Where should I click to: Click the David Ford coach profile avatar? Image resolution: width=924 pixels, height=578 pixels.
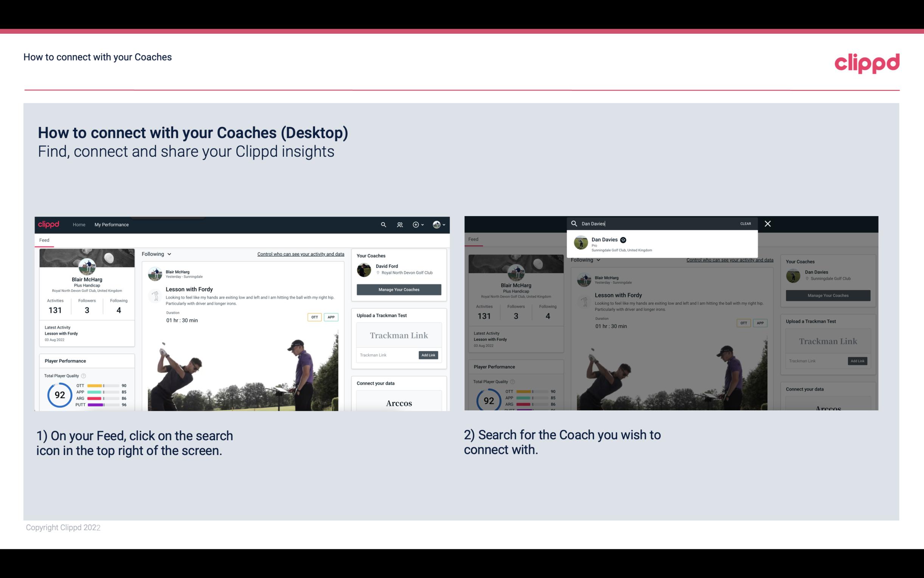click(365, 269)
